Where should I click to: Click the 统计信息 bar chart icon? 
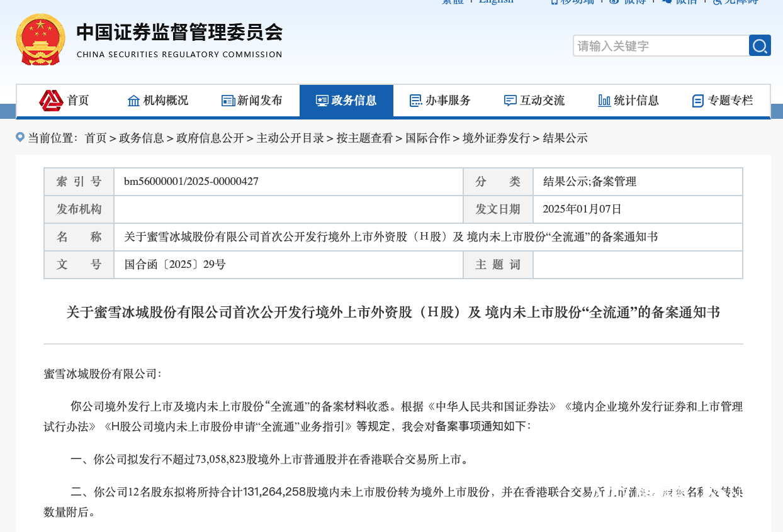(x=604, y=101)
